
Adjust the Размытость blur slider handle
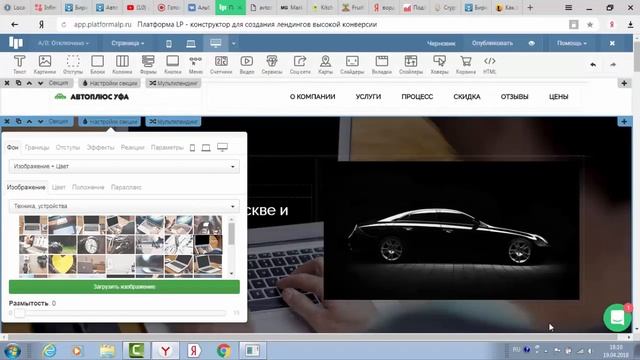pos(19,313)
